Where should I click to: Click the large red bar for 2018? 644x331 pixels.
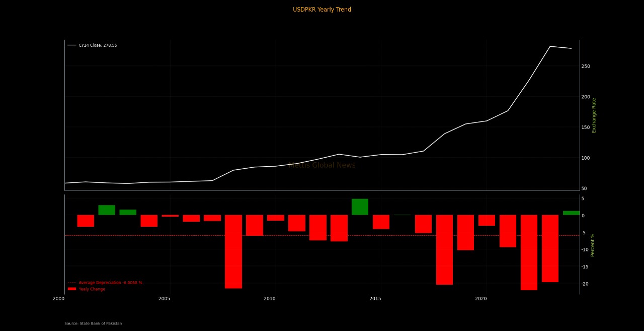point(444,249)
